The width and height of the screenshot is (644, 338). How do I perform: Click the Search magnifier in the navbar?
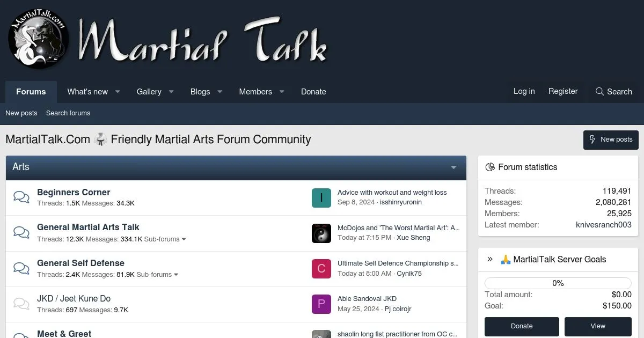(x=599, y=91)
